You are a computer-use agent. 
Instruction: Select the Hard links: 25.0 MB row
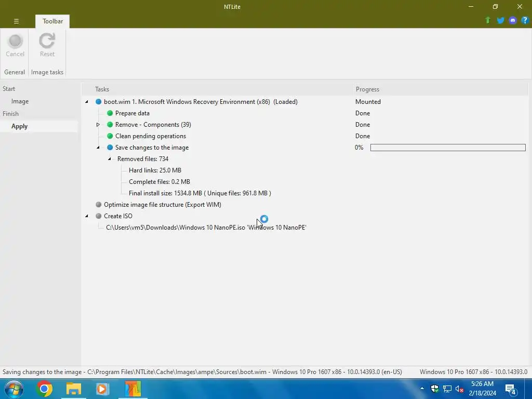tap(155, 170)
